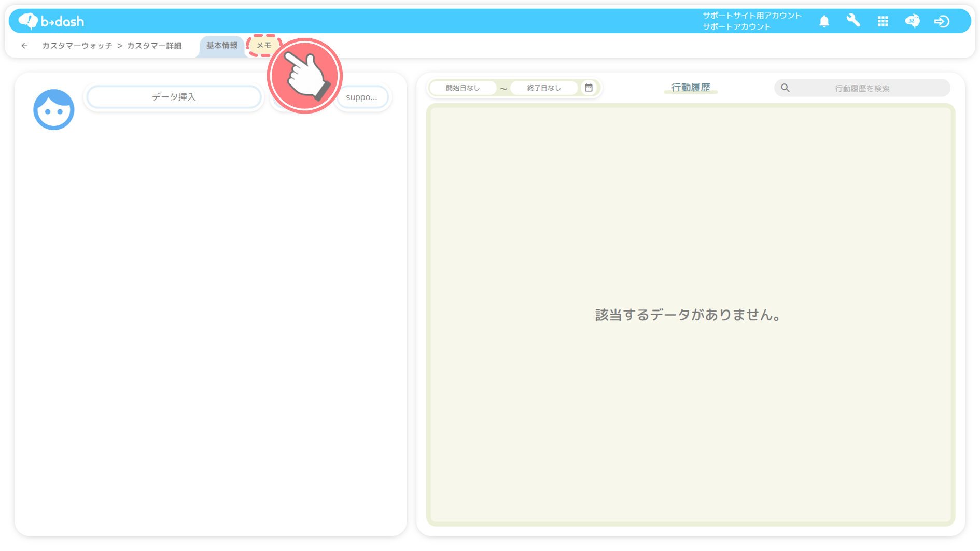This screenshot has width=980, height=551.
Task: Click the customer avatar face icon
Action: (54, 109)
